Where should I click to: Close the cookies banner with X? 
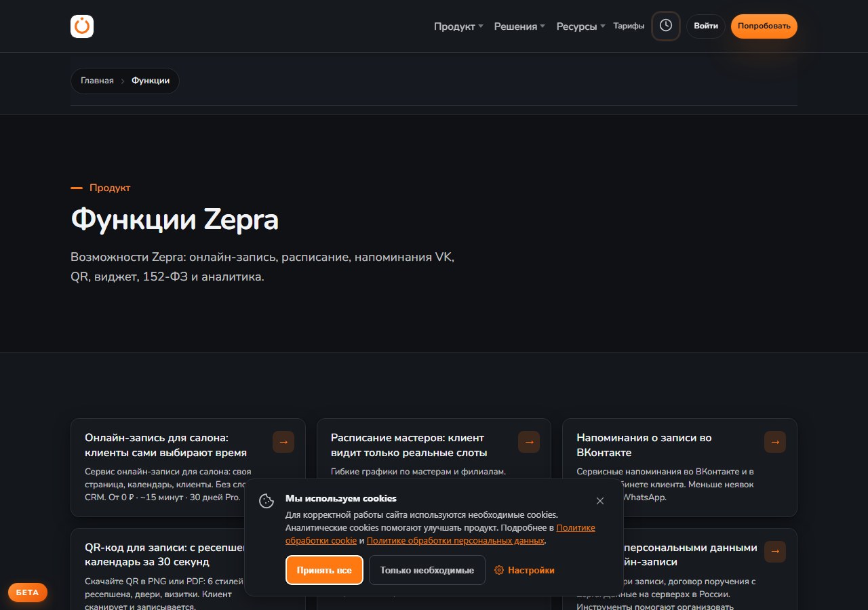(600, 501)
